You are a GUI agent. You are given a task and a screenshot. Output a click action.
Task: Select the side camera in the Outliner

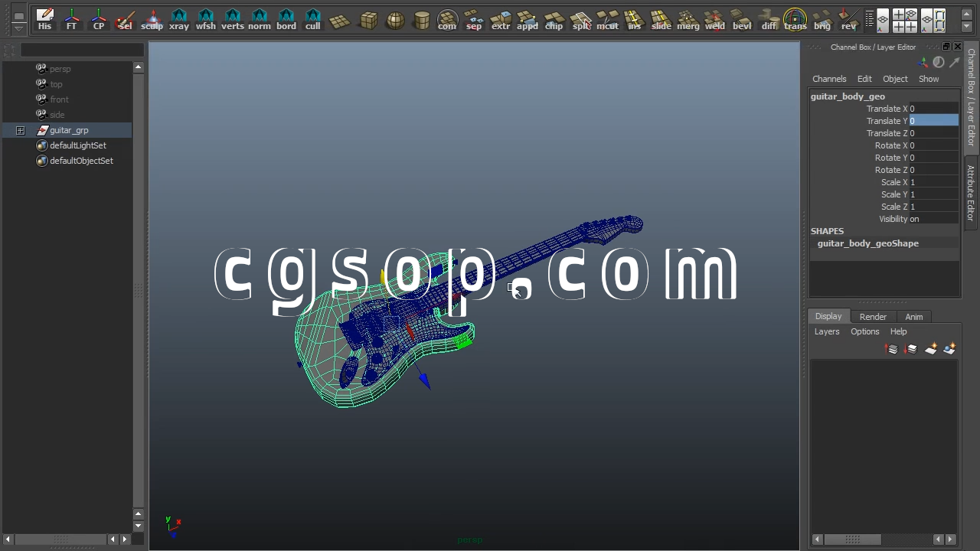tap(57, 115)
